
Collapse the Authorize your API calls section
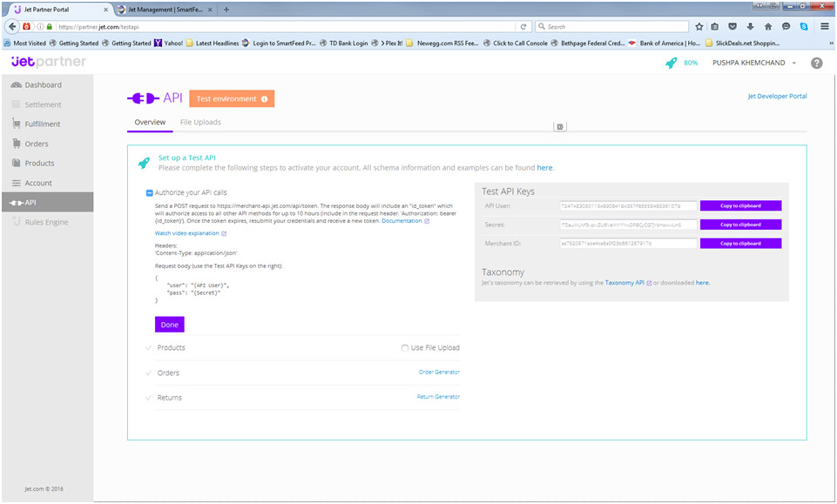(150, 192)
